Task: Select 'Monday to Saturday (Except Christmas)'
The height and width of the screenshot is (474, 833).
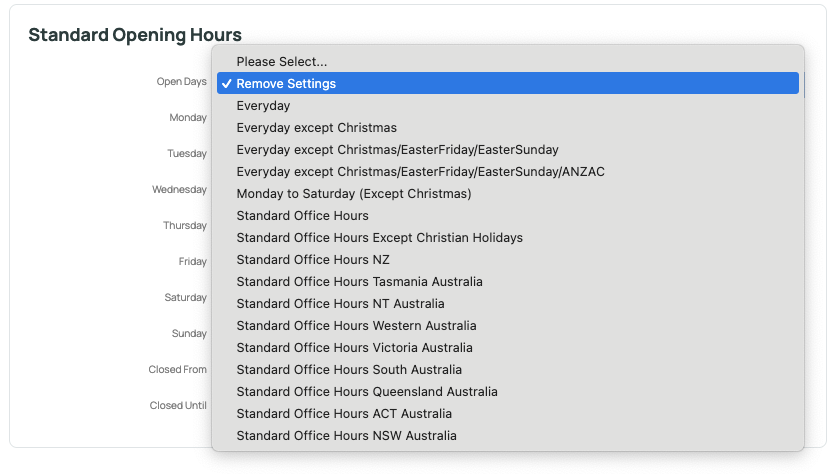Action: point(508,193)
